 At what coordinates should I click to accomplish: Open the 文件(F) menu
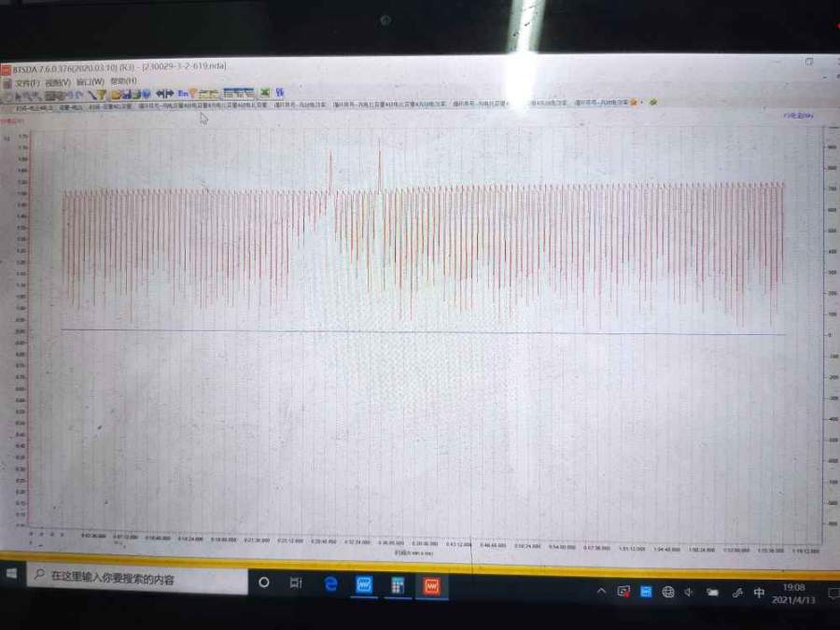(x=27, y=83)
